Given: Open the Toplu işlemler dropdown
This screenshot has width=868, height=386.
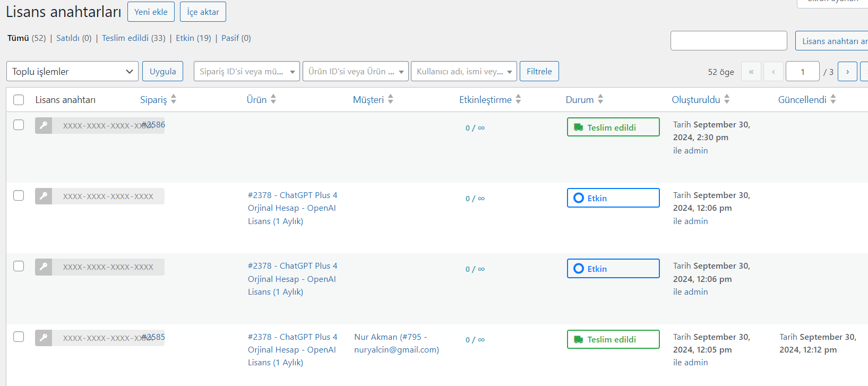Looking at the screenshot, I should tap(72, 72).
